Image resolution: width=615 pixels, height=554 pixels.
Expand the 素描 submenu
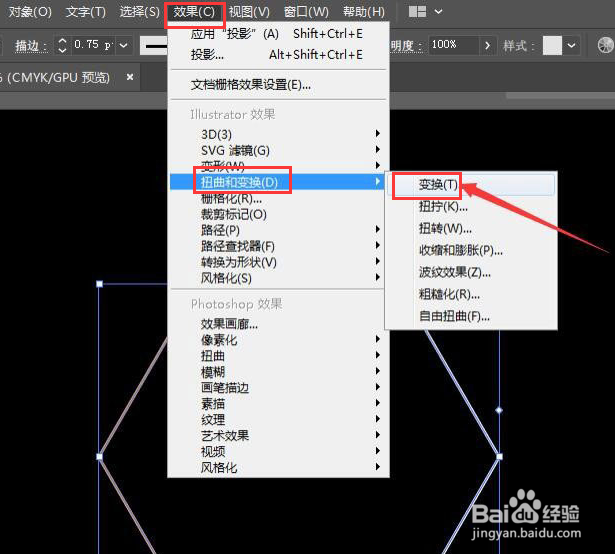click(277, 404)
